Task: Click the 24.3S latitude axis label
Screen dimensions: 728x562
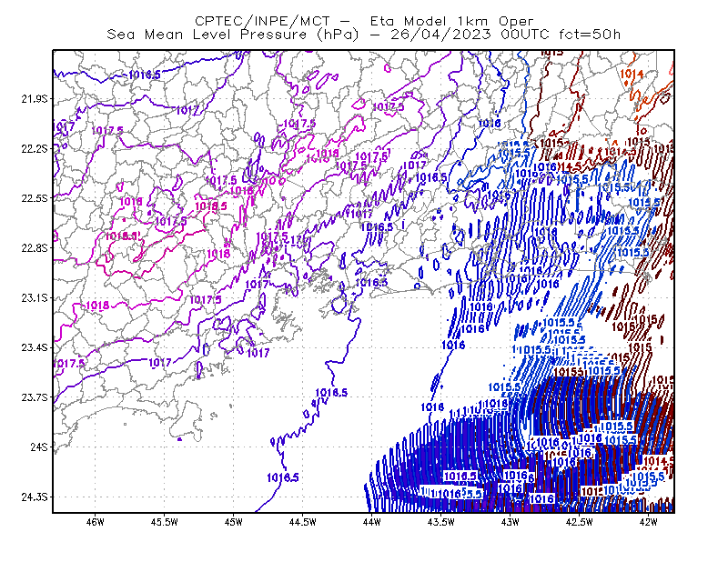Action: click(x=35, y=497)
